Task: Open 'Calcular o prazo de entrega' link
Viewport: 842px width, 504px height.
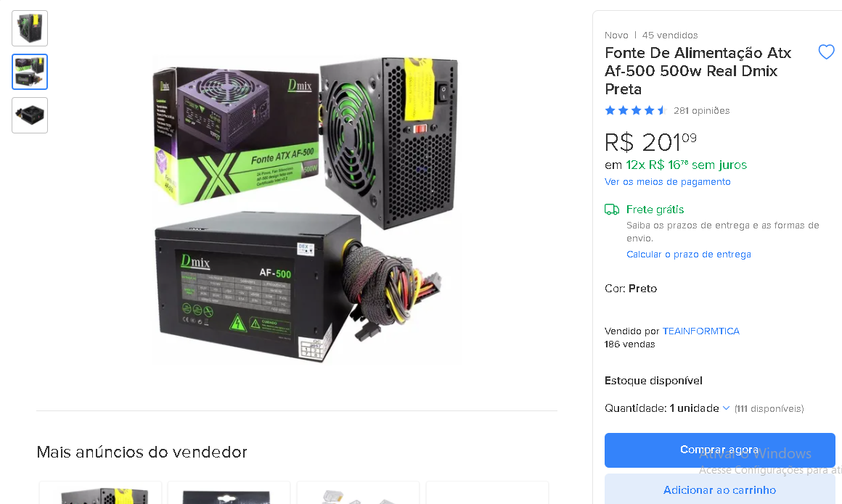Action: coord(688,255)
